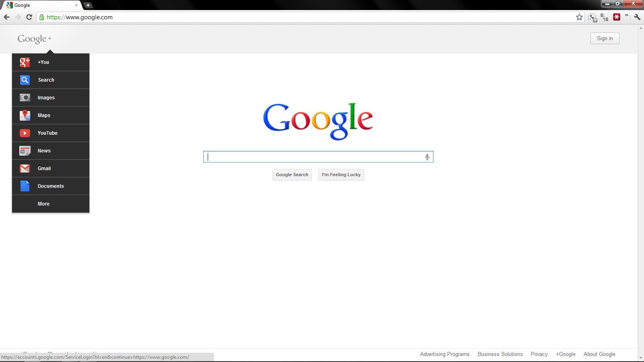Open Gmail from the navigation sidebar
This screenshot has height=362, width=644.
(44, 168)
